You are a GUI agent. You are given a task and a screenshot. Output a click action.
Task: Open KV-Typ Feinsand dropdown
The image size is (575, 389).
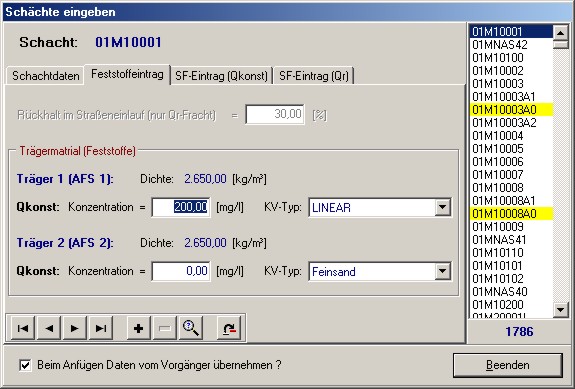pyautogui.click(x=443, y=271)
